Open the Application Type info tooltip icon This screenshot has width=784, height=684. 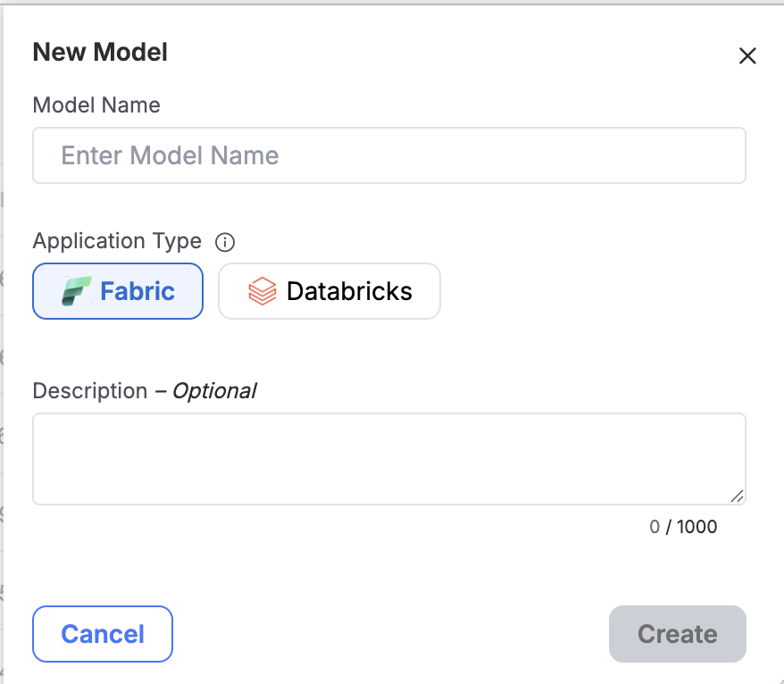[x=224, y=242]
